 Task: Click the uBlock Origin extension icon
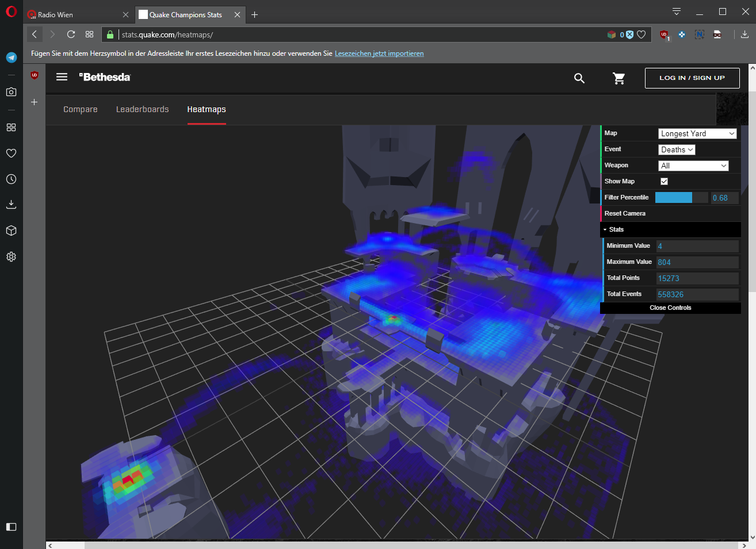[664, 35]
